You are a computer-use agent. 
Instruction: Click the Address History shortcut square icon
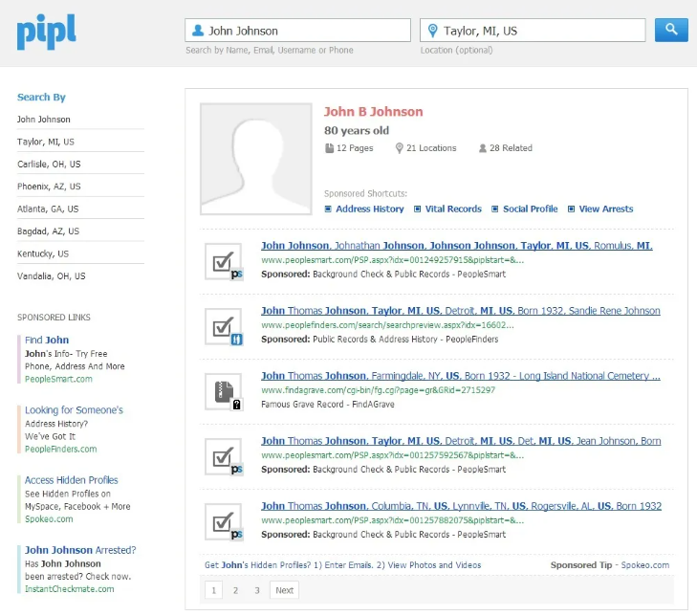[x=328, y=209]
